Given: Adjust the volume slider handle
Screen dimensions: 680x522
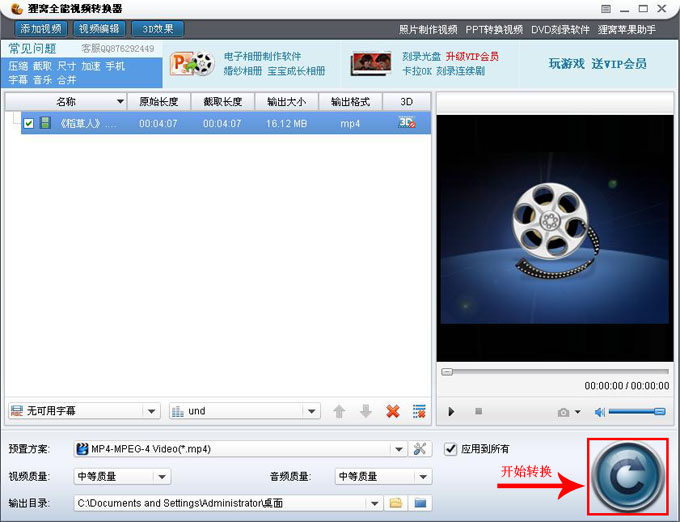Looking at the screenshot, I should click(x=660, y=411).
